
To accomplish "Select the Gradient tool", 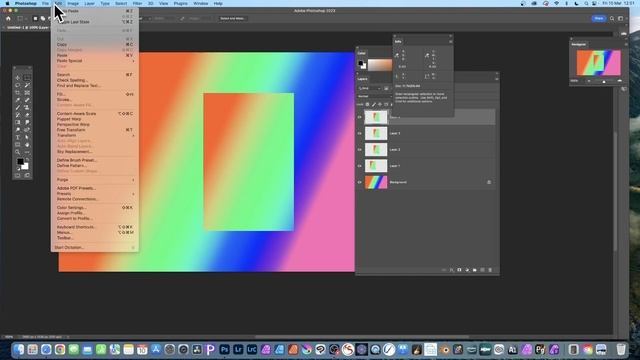I will 18,122.
